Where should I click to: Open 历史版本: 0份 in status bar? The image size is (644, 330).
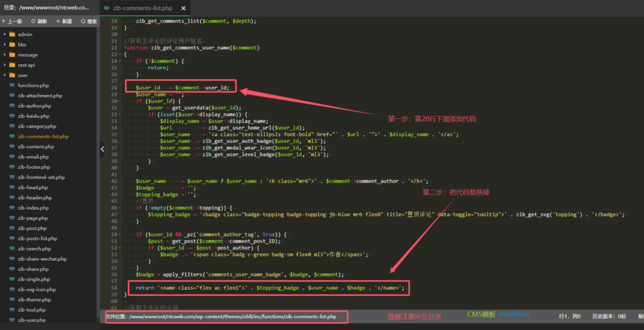(609, 316)
